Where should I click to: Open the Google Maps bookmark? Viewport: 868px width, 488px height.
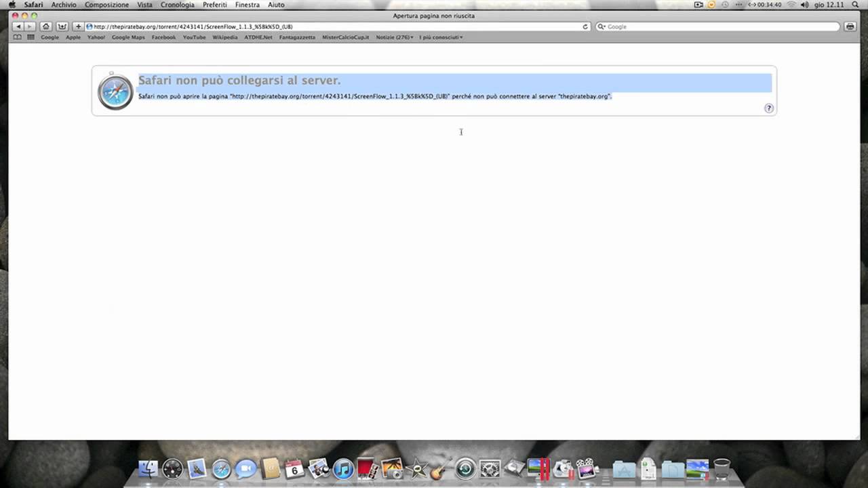pyautogui.click(x=128, y=37)
